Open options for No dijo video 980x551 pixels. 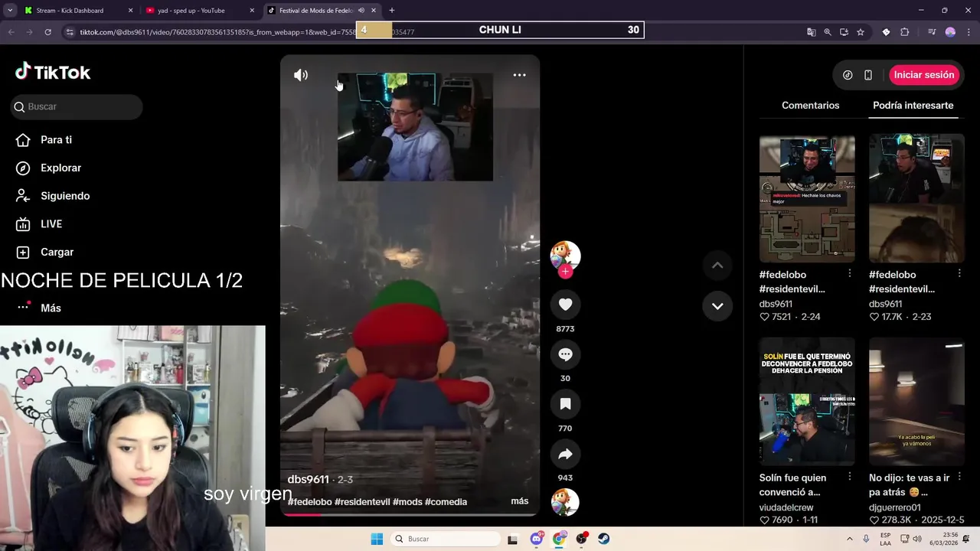pos(959,477)
